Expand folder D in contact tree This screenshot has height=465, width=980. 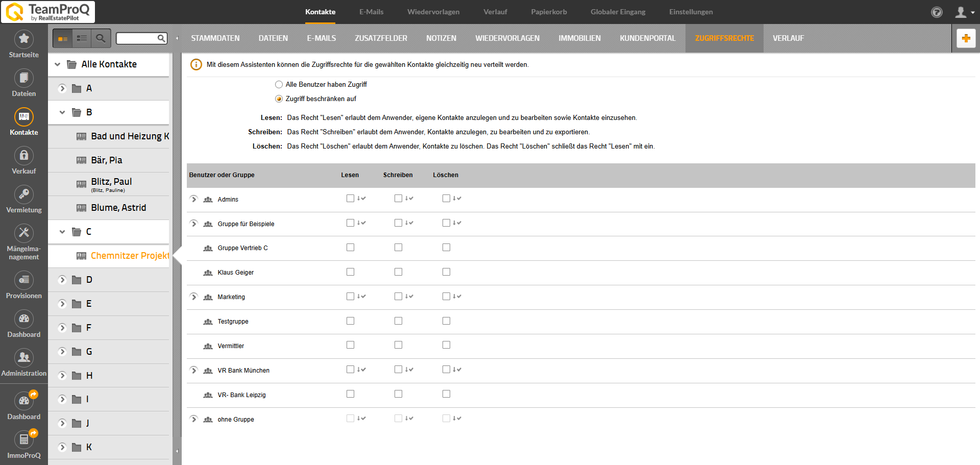[62, 280]
